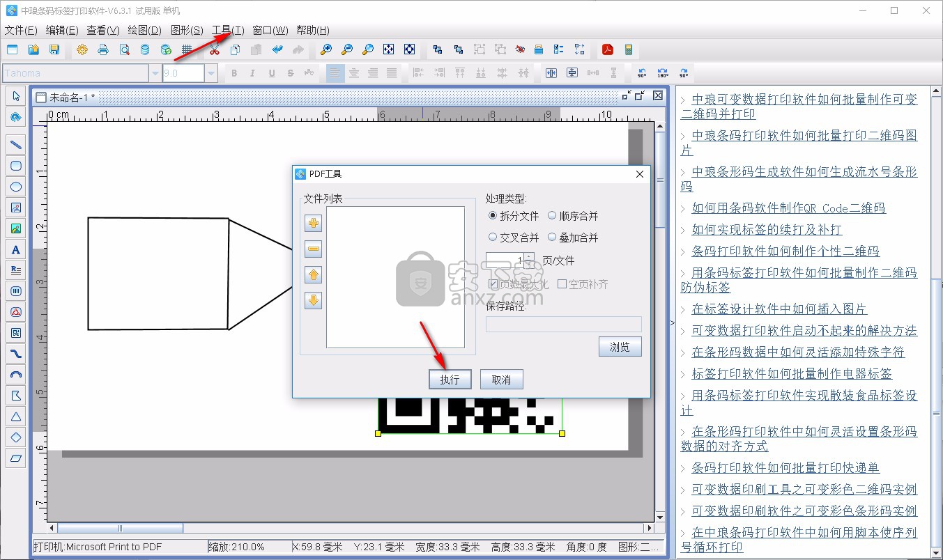Click the 保存路径 input field
Screen dimensions: 943x560
pyautogui.click(x=564, y=324)
